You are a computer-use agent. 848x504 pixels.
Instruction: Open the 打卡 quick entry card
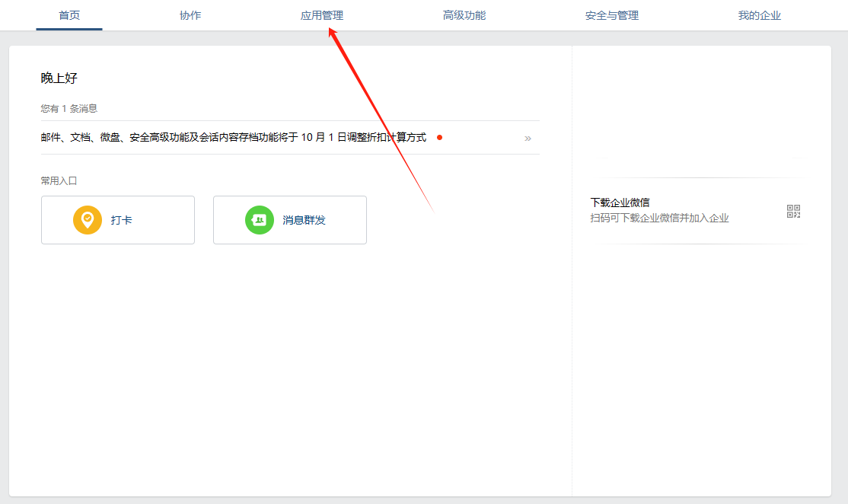[117, 219]
